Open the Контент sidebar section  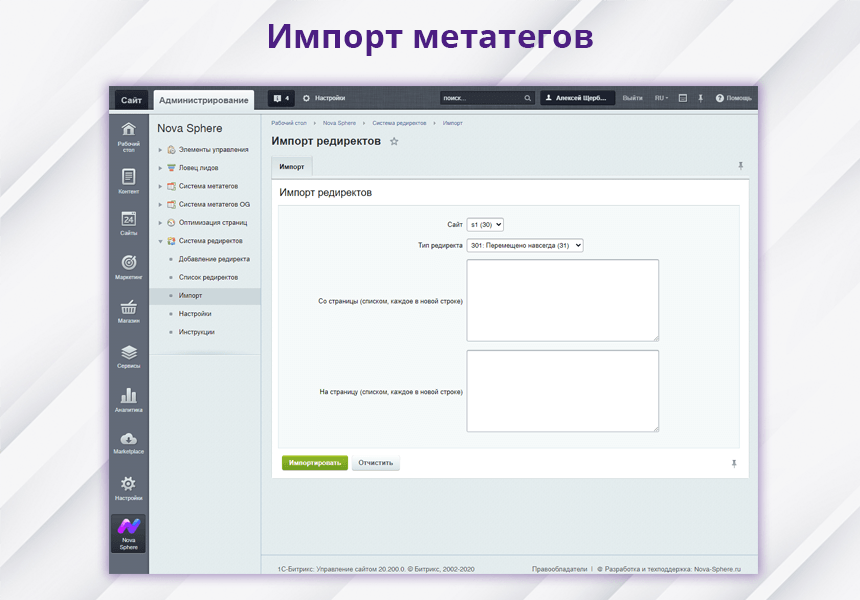coord(128,177)
